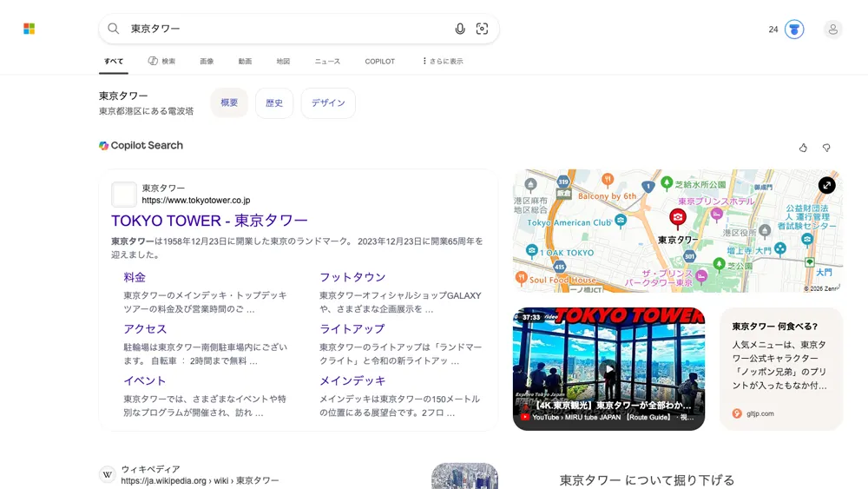Click the gltjp.com source icon
The image size is (868, 489).
[x=737, y=413]
